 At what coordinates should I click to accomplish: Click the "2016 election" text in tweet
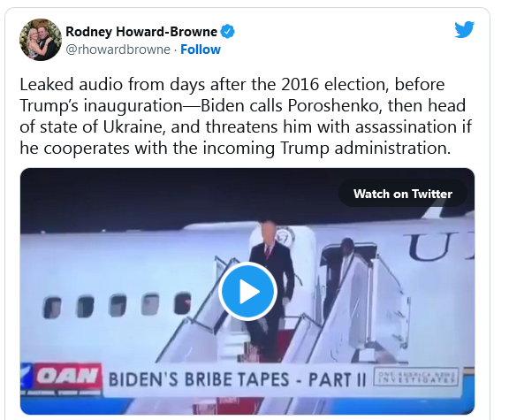[x=335, y=85]
